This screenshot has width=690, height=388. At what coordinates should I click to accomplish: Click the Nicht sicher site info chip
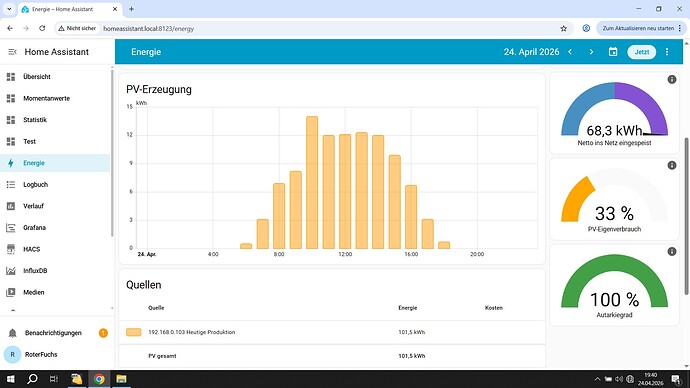(x=77, y=28)
